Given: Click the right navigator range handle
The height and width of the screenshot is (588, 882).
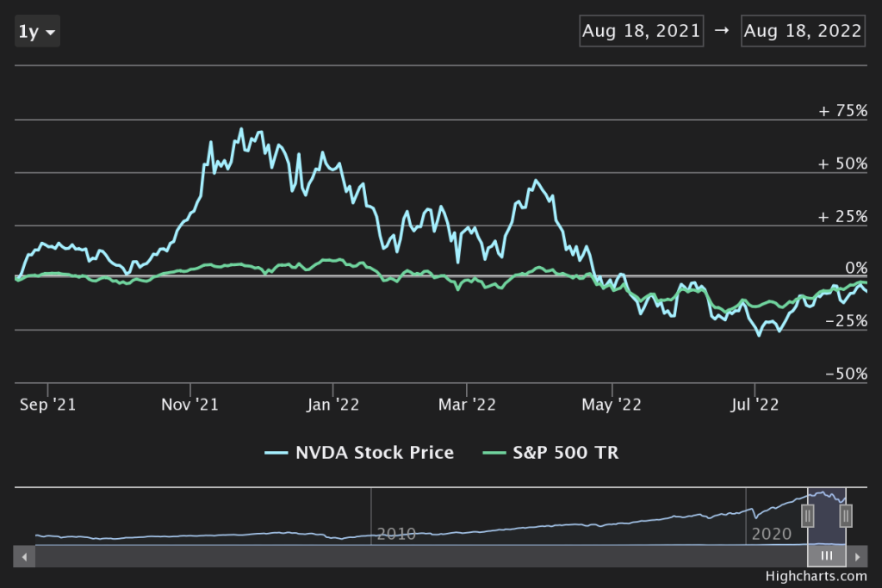Looking at the screenshot, I should click(x=846, y=516).
